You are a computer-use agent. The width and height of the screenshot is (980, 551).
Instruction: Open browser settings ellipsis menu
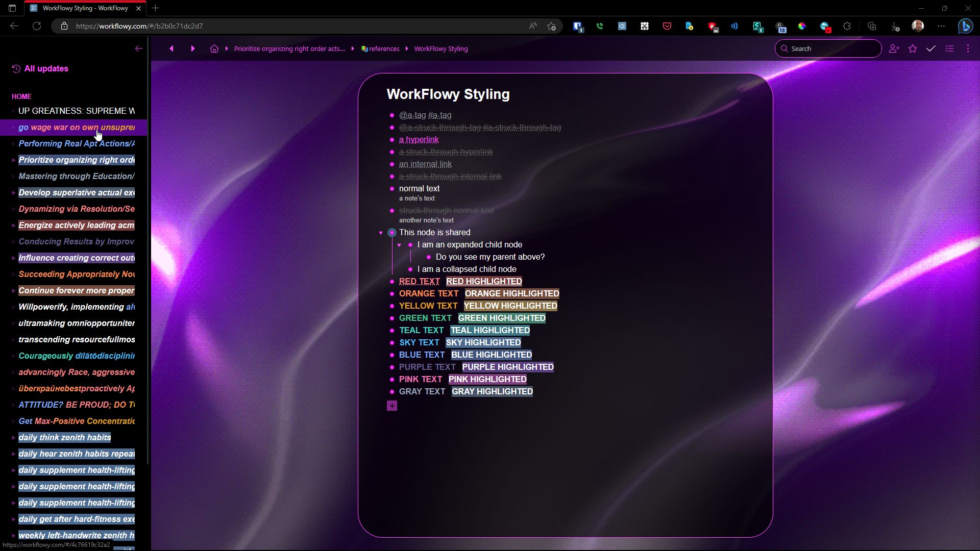coord(941,26)
